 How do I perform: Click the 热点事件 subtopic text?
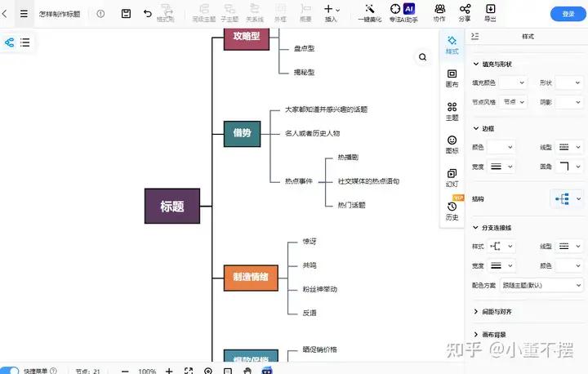tap(299, 181)
